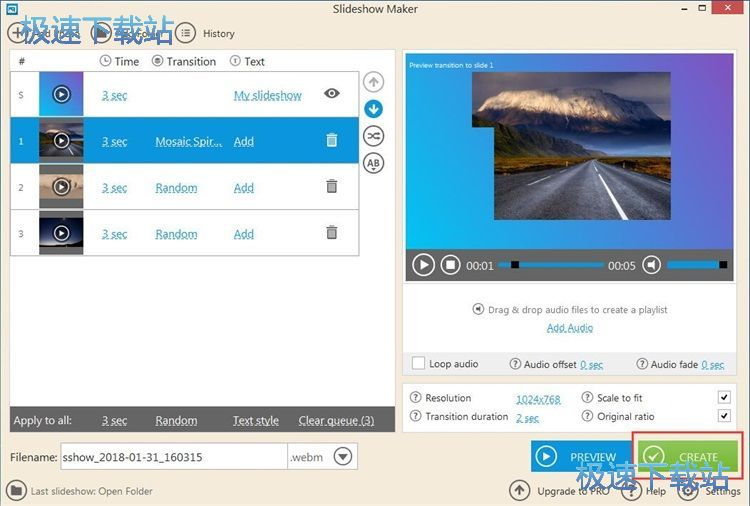Viewport: 750px width, 506px height.
Task: Click the move slide down arrow
Action: coord(373,109)
